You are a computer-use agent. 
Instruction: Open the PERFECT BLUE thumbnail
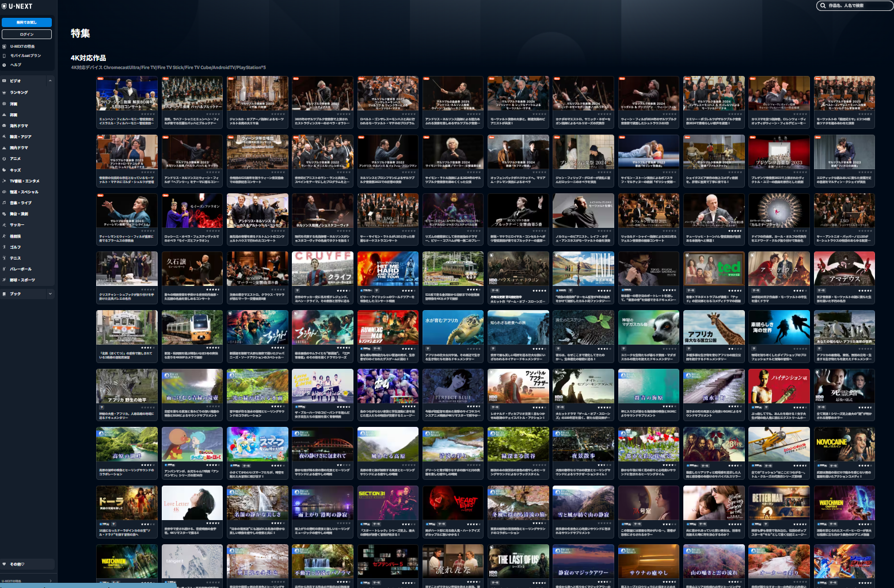[x=453, y=386]
